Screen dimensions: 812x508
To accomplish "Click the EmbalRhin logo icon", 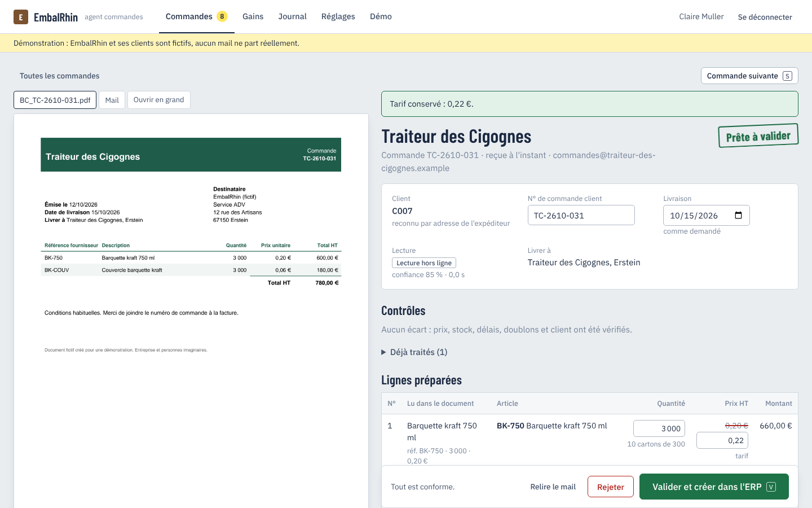I will (21, 17).
